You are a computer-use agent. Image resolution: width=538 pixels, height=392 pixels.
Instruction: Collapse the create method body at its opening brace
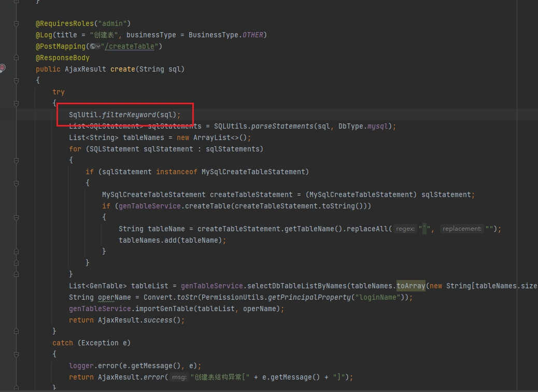click(17, 81)
